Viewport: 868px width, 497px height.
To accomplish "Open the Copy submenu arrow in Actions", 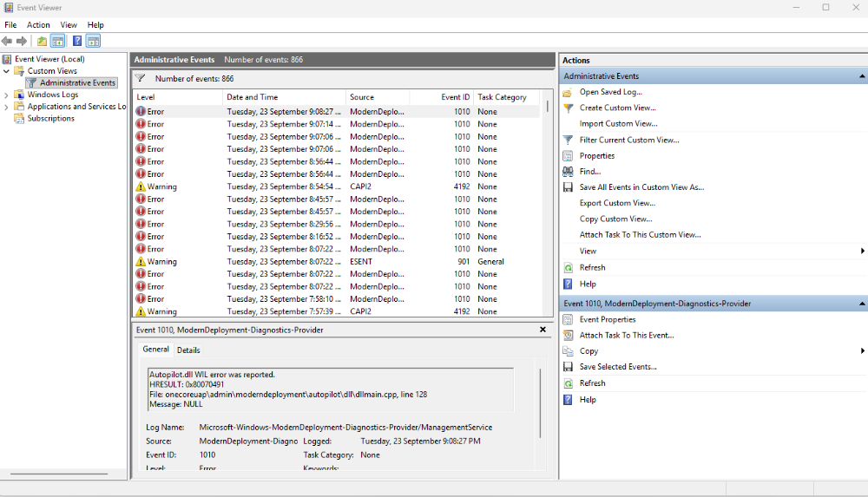I will tap(863, 351).
